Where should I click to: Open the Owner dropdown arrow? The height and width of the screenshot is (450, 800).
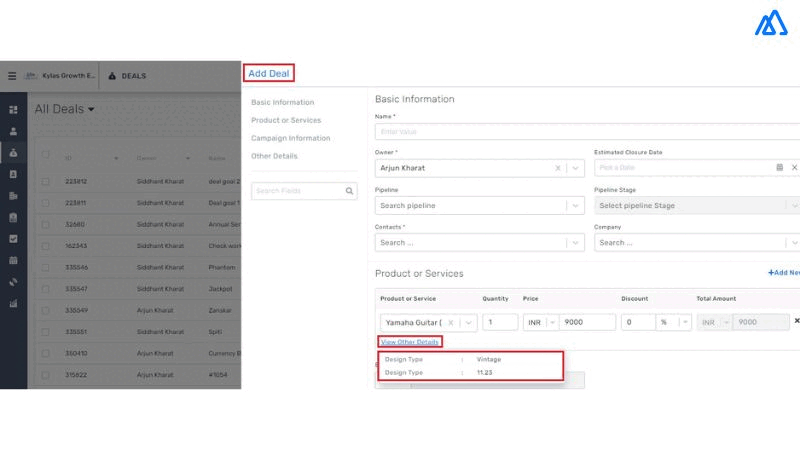pos(576,168)
